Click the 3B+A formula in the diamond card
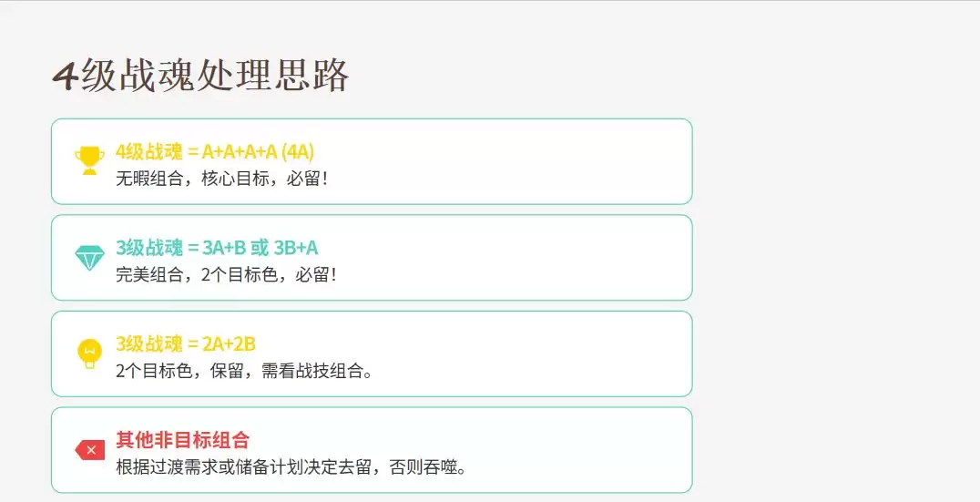980x502 pixels. pos(296,248)
